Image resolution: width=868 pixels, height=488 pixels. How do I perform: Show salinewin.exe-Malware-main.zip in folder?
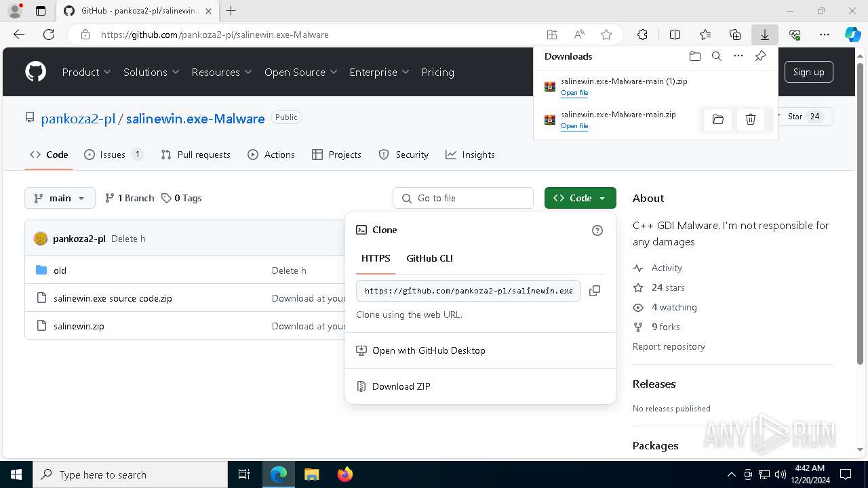coord(718,120)
